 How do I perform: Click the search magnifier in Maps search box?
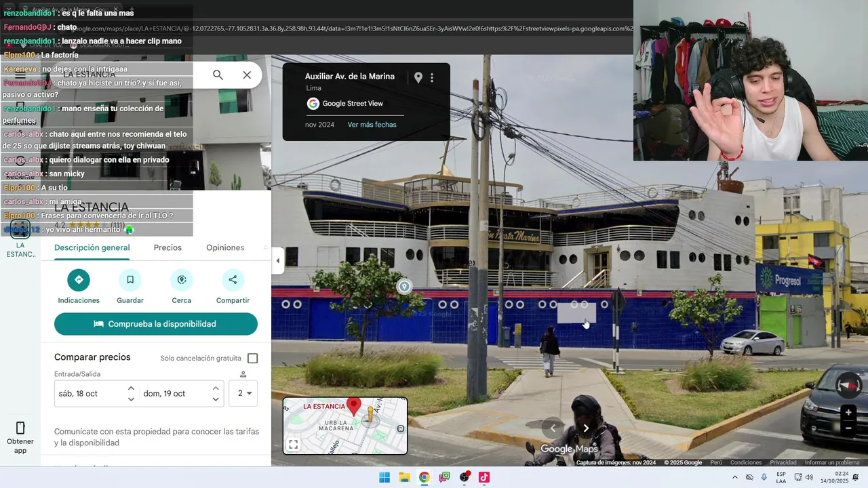218,75
